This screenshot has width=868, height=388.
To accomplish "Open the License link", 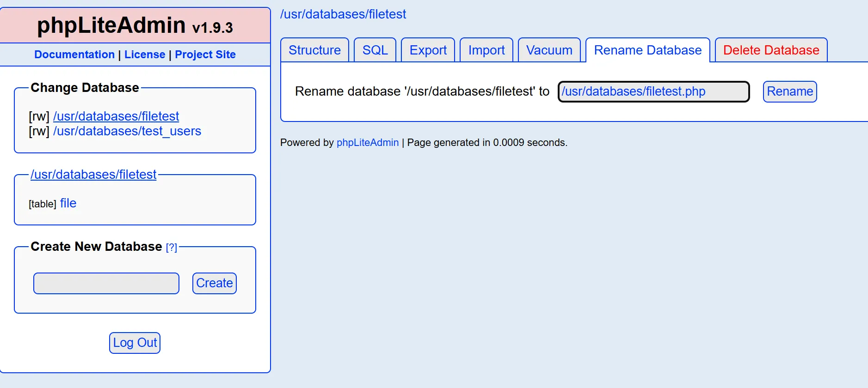I will point(145,55).
